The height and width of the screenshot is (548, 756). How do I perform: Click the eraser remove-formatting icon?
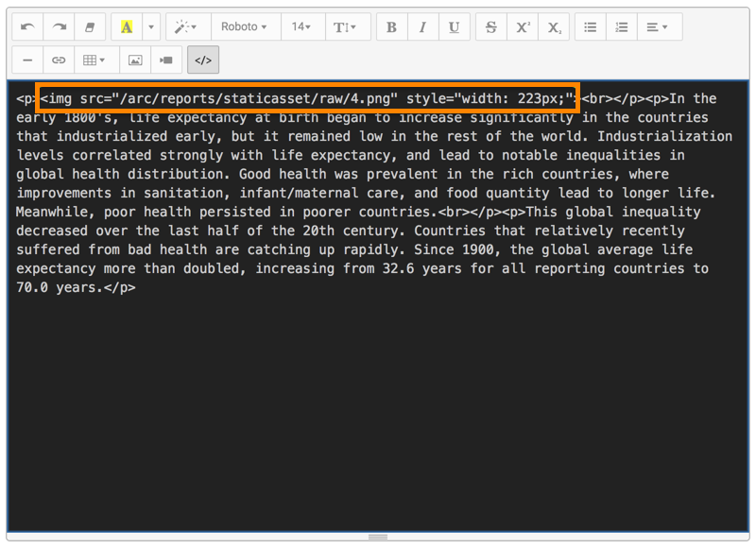pyautogui.click(x=90, y=27)
